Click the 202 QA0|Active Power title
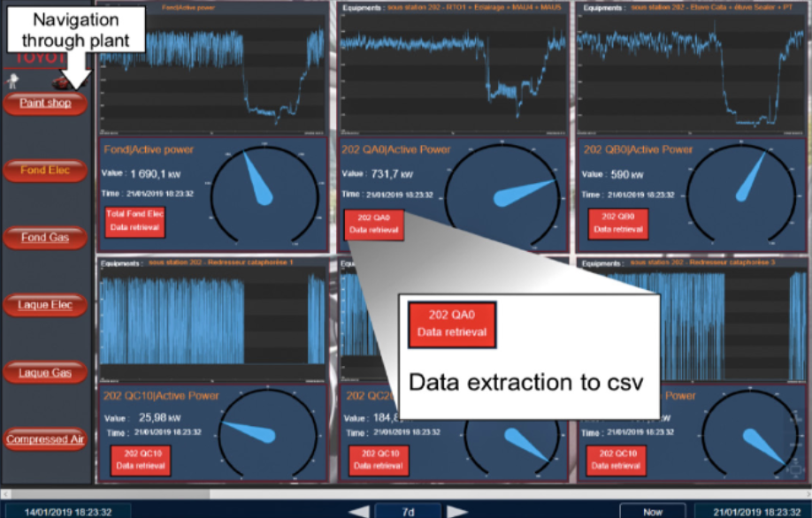This screenshot has width=812, height=518. point(396,149)
